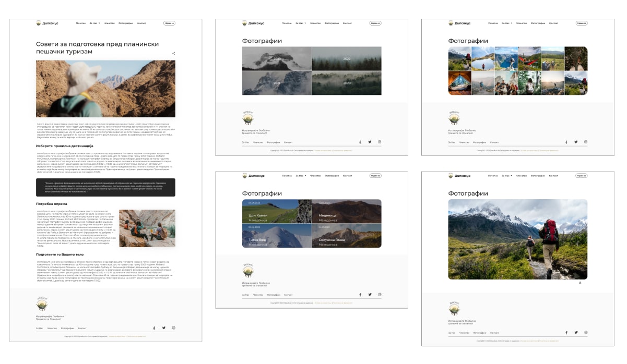The width and height of the screenshot is (627, 364).
Task: Open Instagram icon in the single-photo page footer
Action: (586, 332)
